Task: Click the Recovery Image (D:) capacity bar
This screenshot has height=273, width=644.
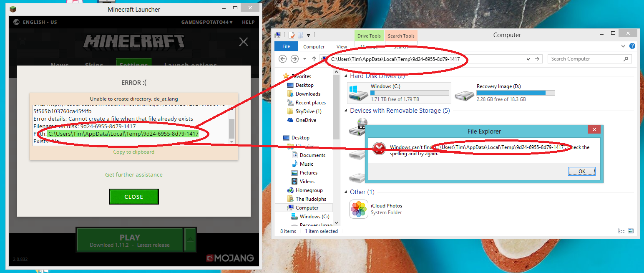Action: coord(516,93)
